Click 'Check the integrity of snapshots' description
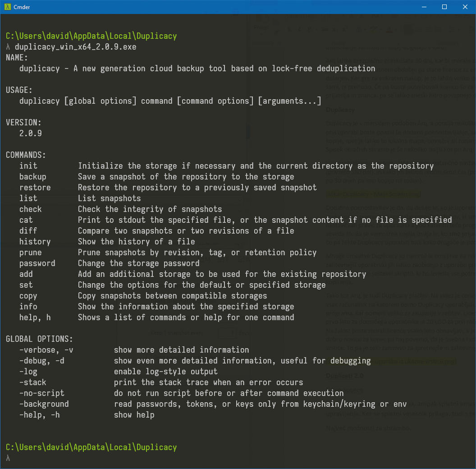This screenshot has height=469, width=476. pyautogui.click(x=150, y=209)
